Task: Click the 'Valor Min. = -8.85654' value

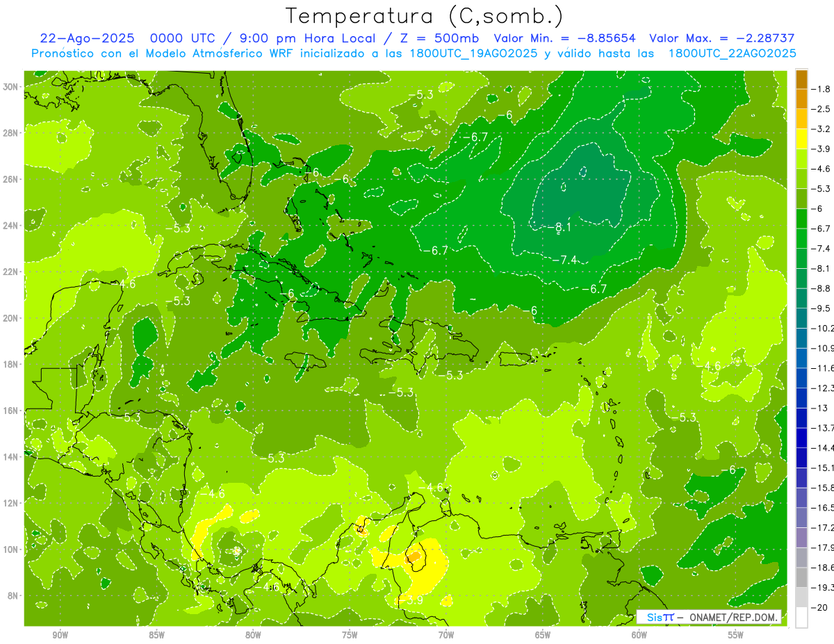Action: (564, 38)
